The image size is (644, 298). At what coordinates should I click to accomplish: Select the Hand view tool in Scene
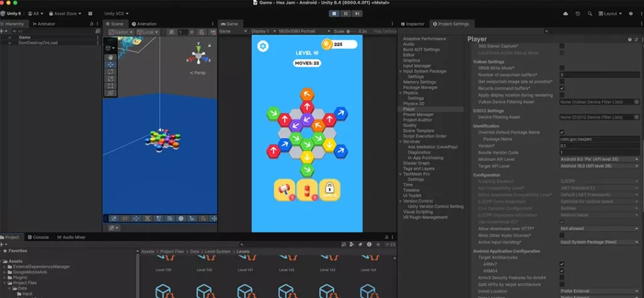[x=109, y=57]
